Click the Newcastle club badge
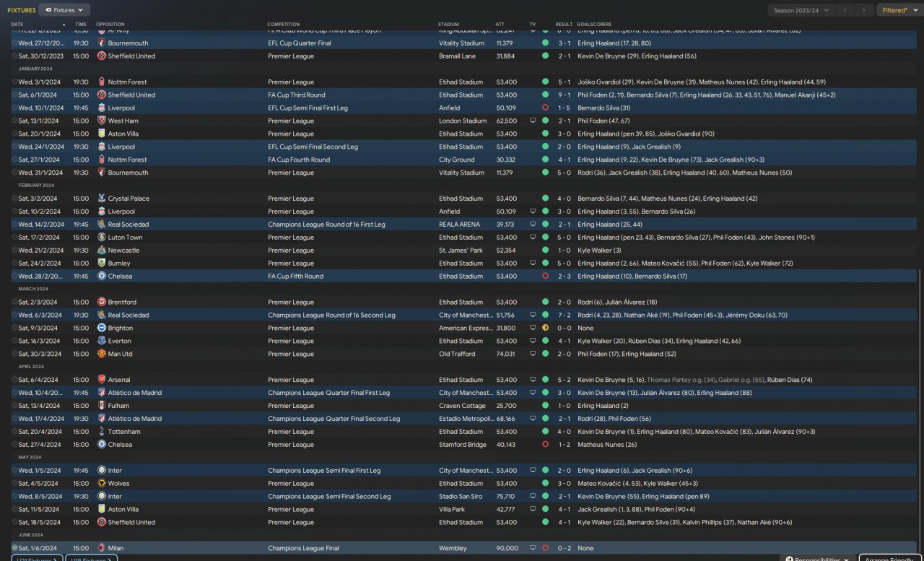924x561 pixels. click(x=102, y=251)
